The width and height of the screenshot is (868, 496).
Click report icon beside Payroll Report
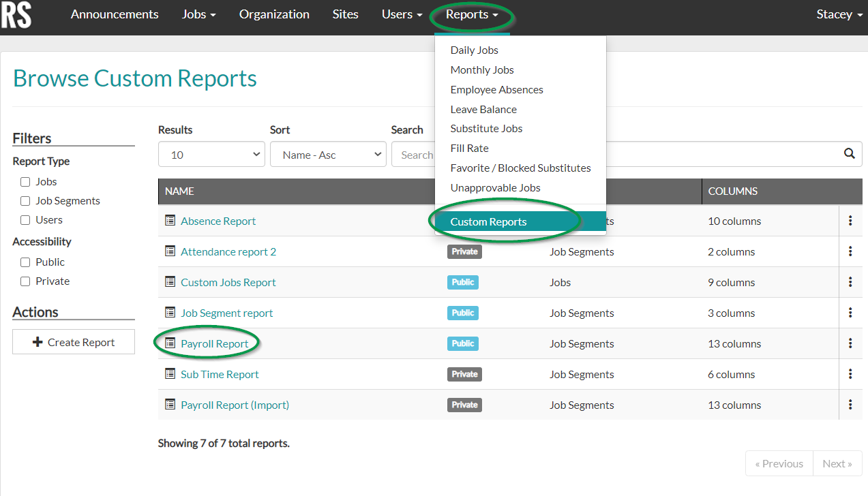click(170, 343)
